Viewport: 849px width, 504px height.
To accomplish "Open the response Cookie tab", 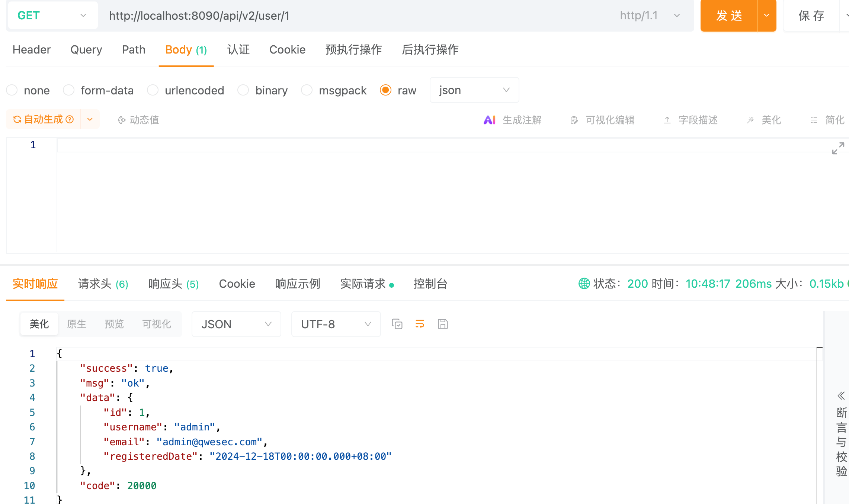I will (x=237, y=284).
